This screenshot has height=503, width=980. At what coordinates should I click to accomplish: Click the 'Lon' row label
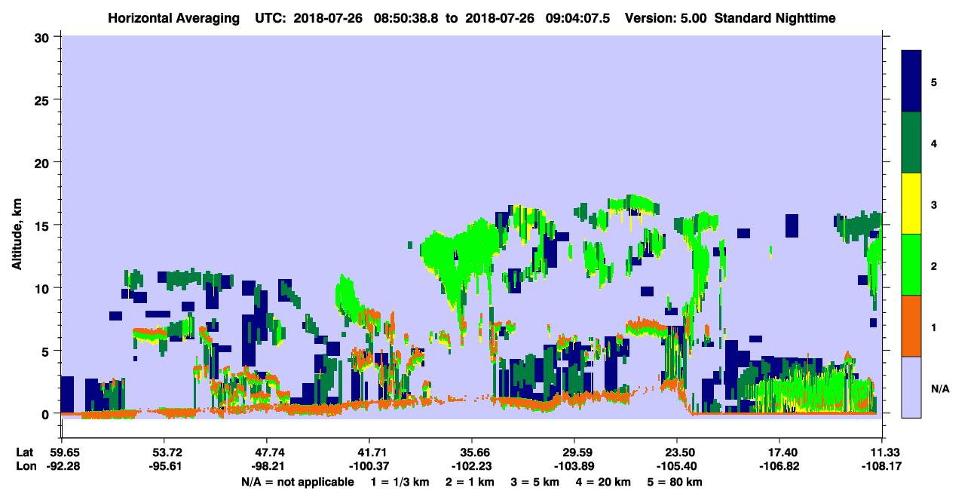point(25,466)
